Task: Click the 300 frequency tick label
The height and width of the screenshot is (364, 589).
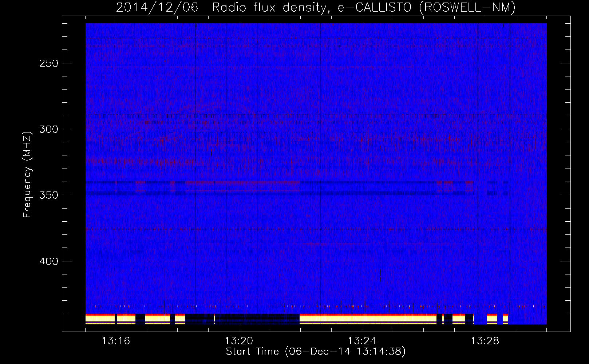Action: click(x=49, y=129)
